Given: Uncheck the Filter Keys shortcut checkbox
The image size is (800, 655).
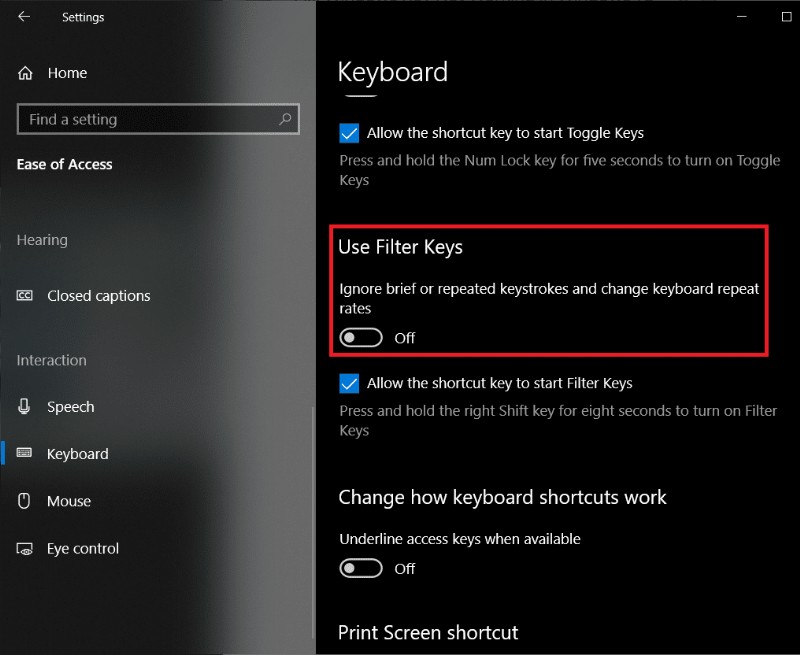Looking at the screenshot, I should pos(351,383).
